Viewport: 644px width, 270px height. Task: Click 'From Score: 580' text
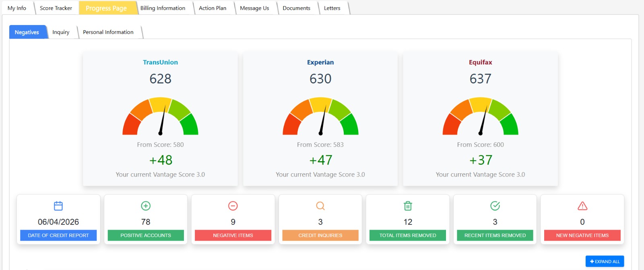(x=160, y=145)
